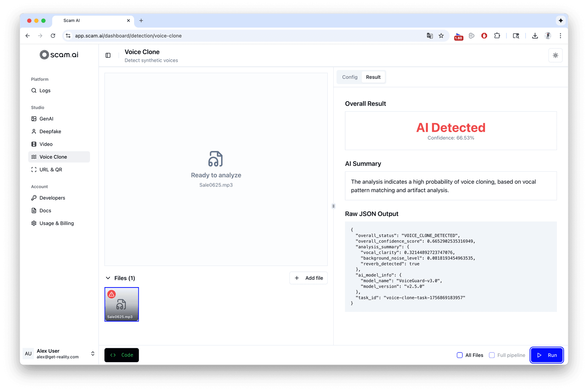Select the Result tab
588x391 pixels.
(x=373, y=77)
